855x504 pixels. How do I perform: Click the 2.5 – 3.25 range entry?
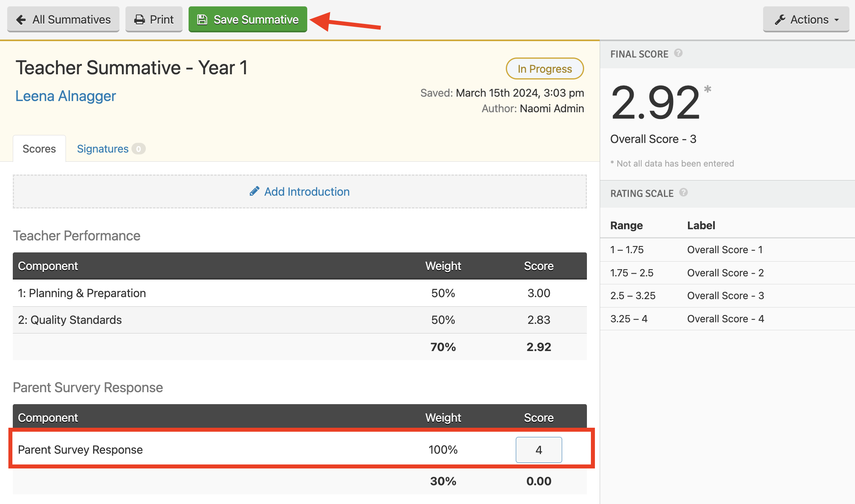tap(633, 296)
